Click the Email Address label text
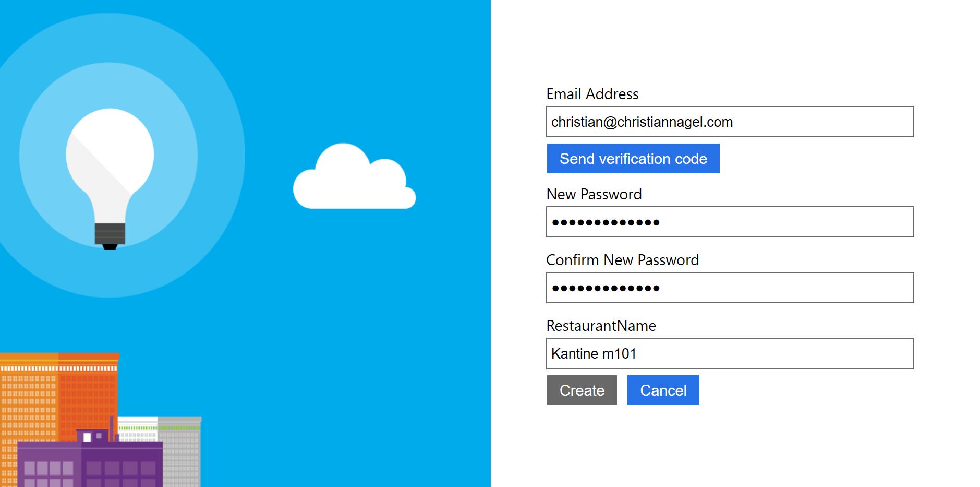This screenshot has width=980, height=487. tap(592, 94)
